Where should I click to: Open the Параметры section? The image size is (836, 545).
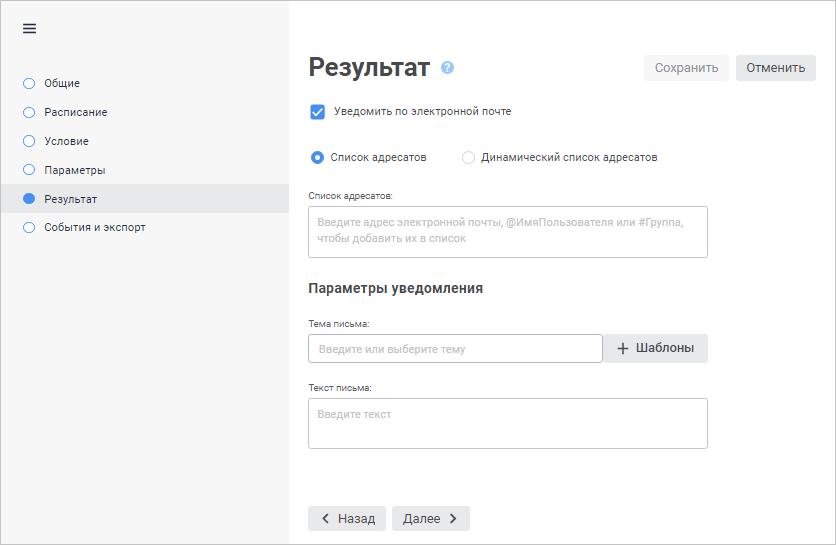click(74, 170)
